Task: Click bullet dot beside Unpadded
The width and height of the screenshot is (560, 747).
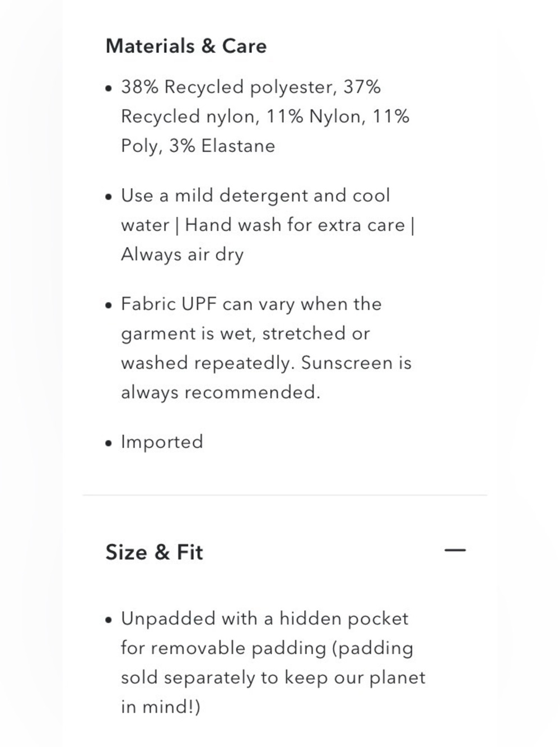Action: (109, 620)
